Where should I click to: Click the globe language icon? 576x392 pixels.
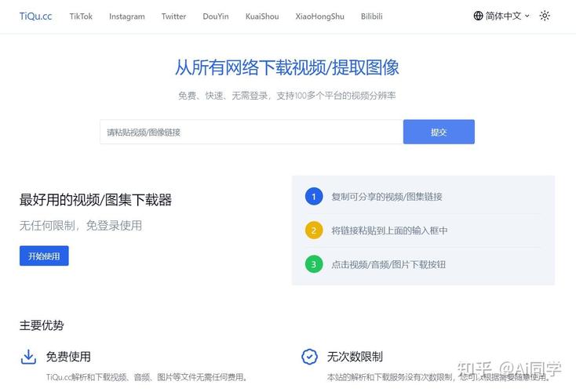tap(478, 16)
